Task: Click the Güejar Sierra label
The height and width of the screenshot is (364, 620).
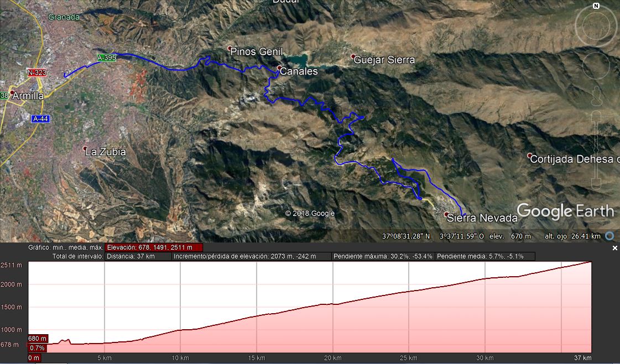Action: (x=384, y=60)
